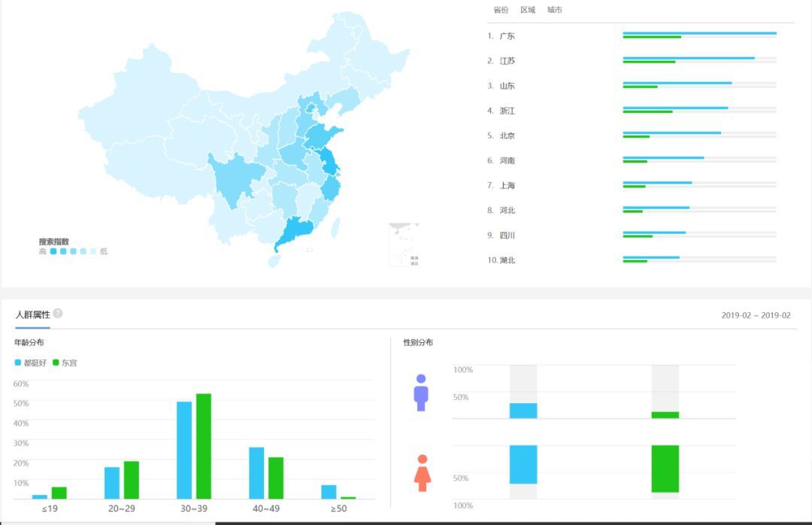812x525 pixels.
Task: Click the female figure icon
Action: pos(422,472)
